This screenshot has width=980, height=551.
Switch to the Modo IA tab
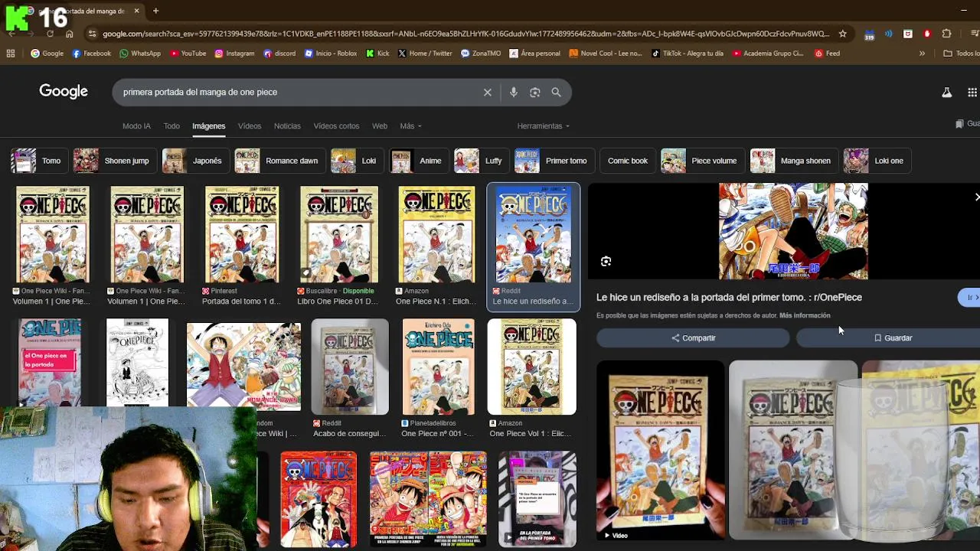click(136, 126)
